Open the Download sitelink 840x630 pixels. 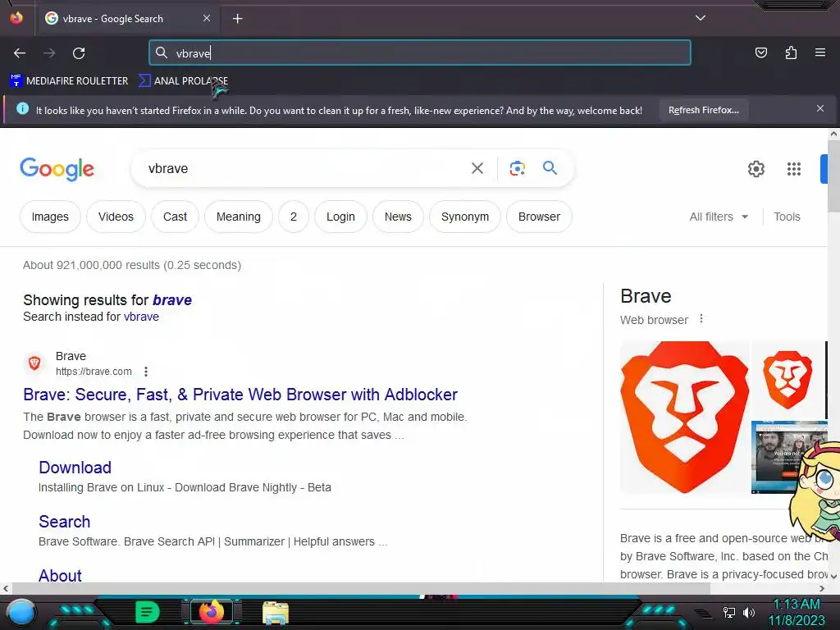pyautogui.click(x=75, y=468)
